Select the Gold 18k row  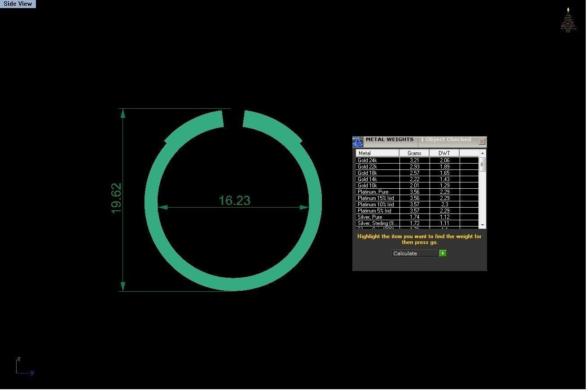417,173
